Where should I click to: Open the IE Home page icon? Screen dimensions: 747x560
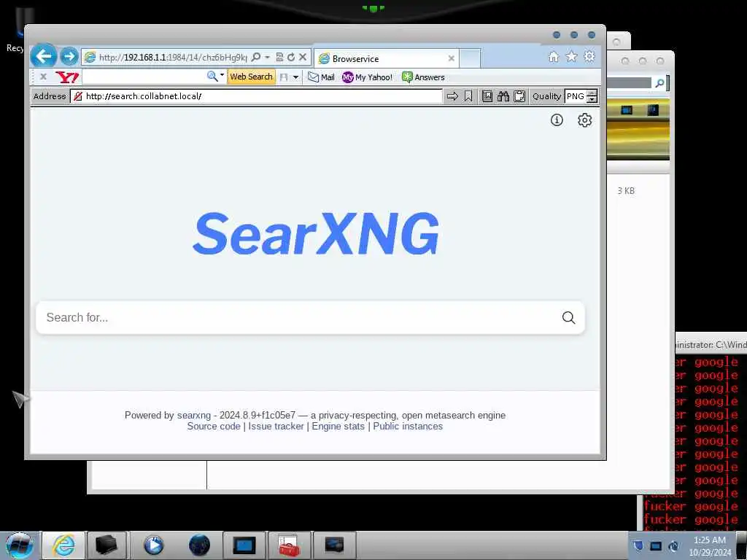pos(554,57)
